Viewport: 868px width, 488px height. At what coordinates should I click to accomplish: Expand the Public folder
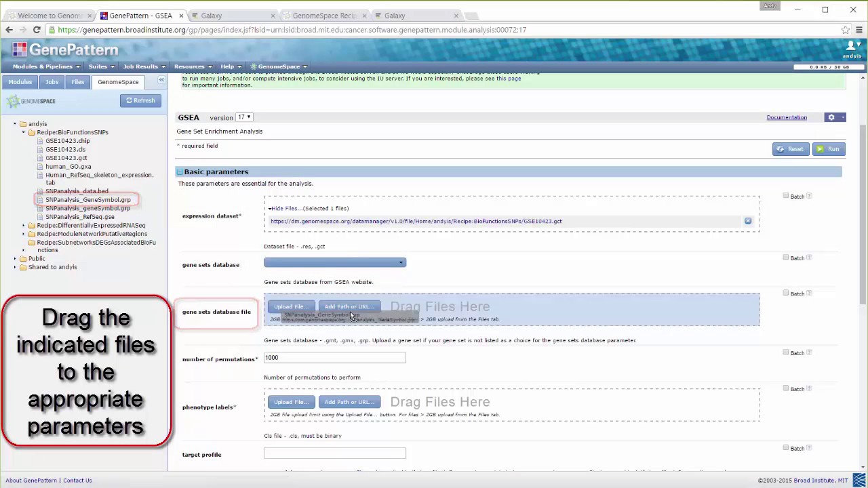pos(14,258)
